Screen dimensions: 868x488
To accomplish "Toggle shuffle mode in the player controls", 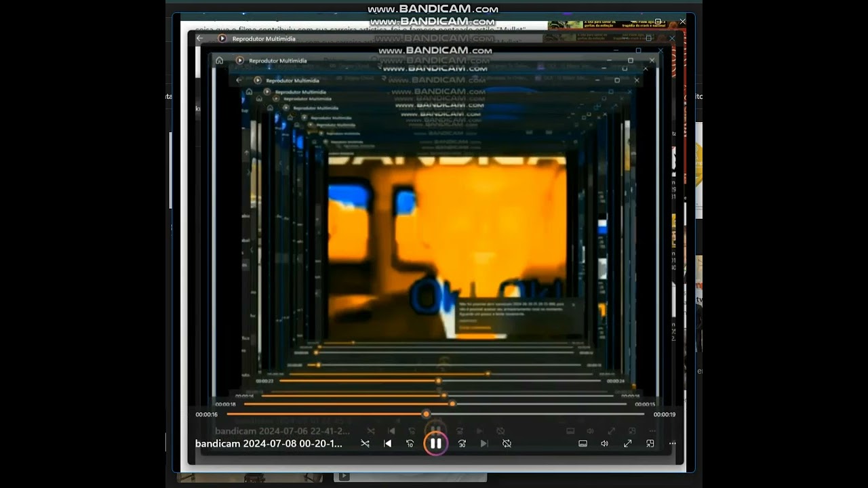I will [x=365, y=443].
